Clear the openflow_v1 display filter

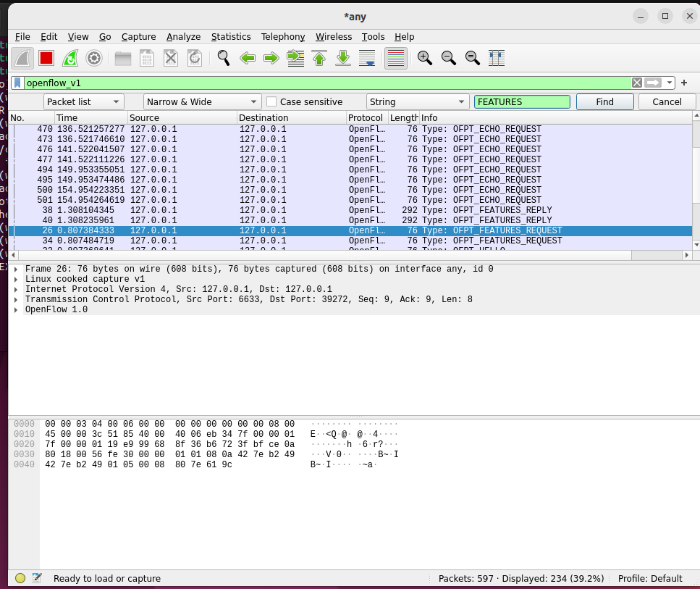637,83
